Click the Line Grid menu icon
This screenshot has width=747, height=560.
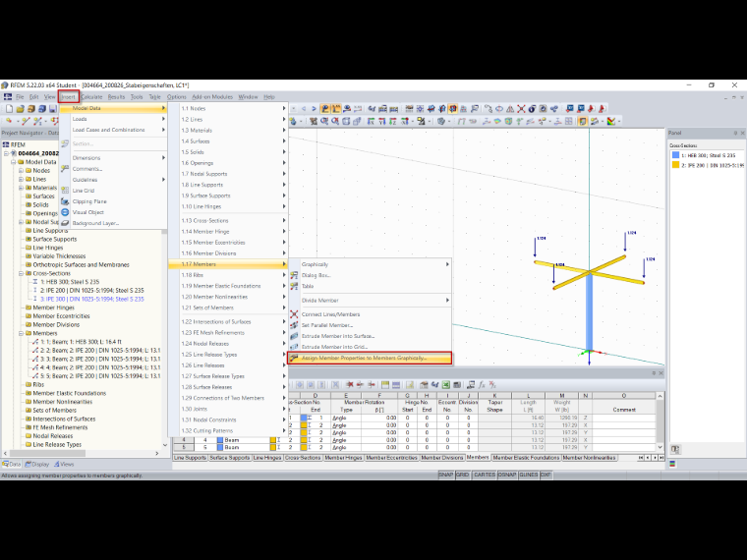[x=65, y=191]
